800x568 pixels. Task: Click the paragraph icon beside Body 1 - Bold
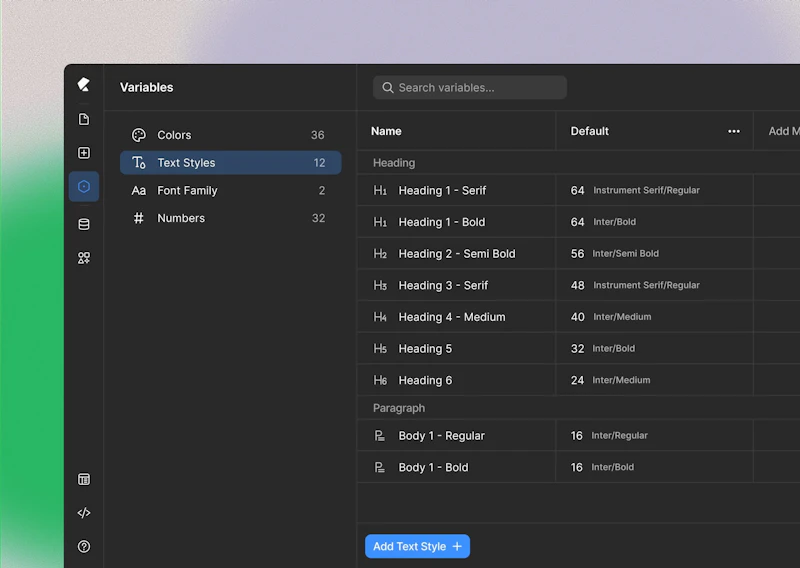click(x=380, y=467)
